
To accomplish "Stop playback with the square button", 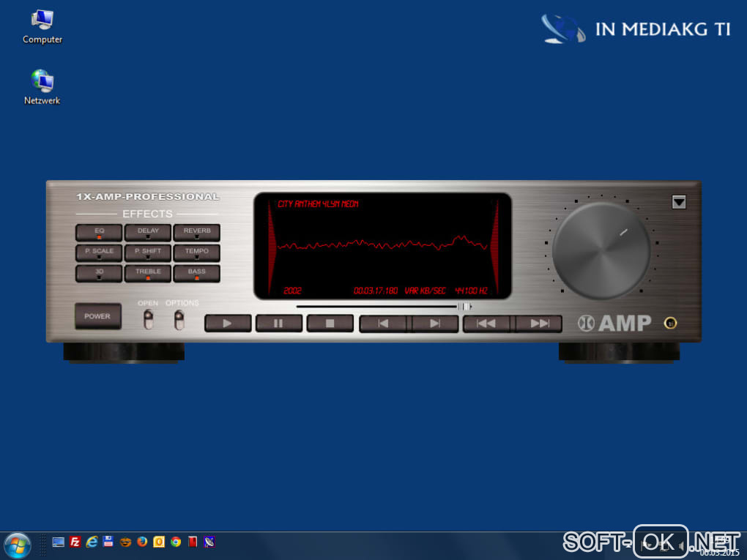I will click(330, 324).
